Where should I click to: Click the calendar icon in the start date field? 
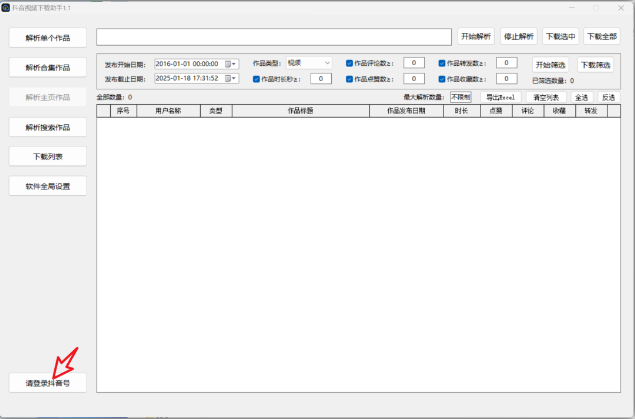click(x=228, y=63)
